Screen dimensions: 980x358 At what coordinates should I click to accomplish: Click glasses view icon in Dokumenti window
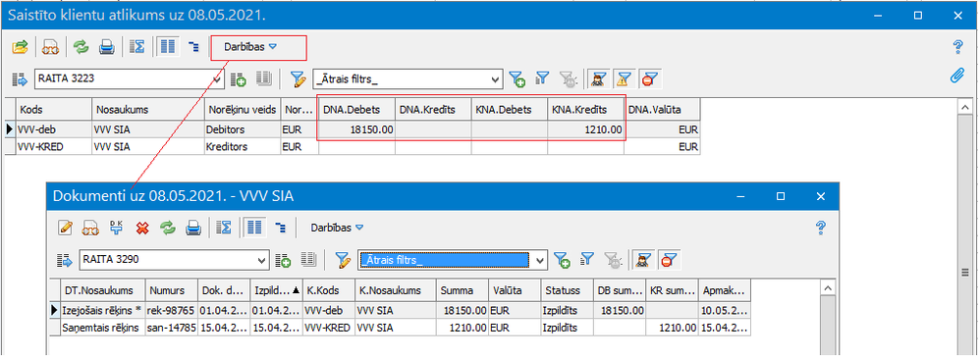tap(91, 229)
